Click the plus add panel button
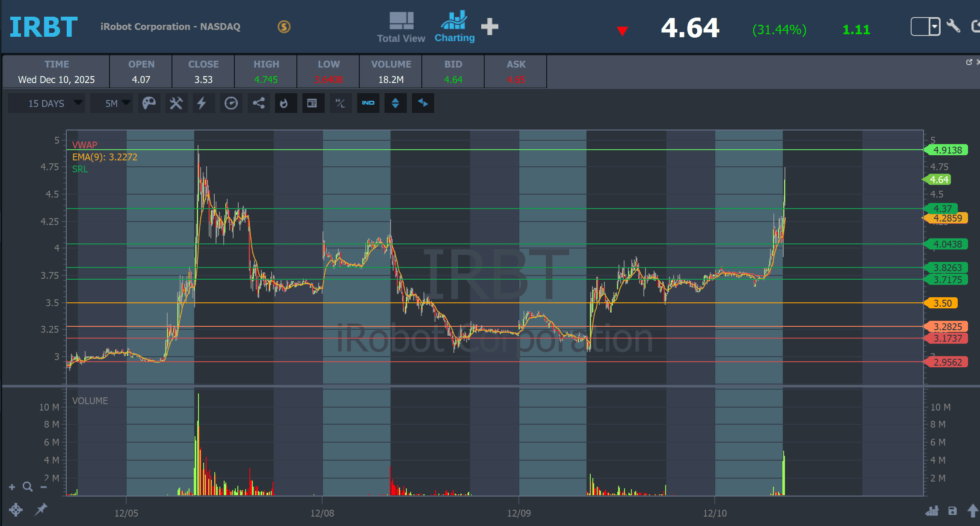This screenshot has height=526, width=980. point(489,27)
